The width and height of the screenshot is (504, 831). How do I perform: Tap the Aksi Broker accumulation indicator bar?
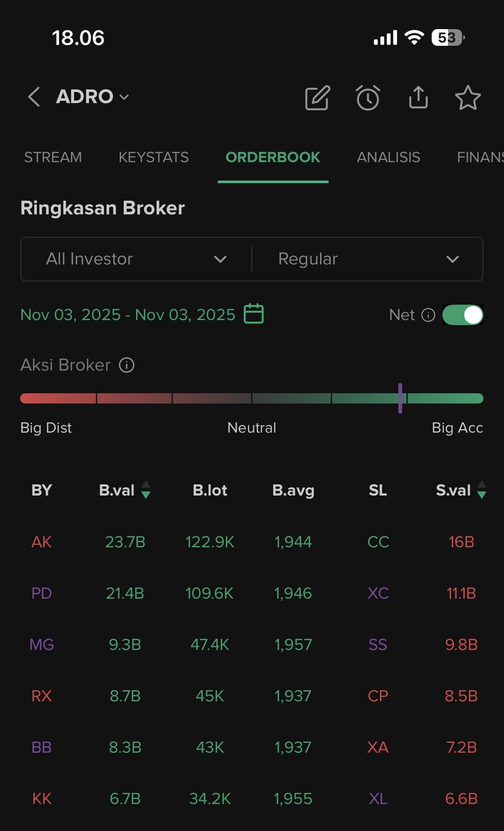[x=400, y=398]
